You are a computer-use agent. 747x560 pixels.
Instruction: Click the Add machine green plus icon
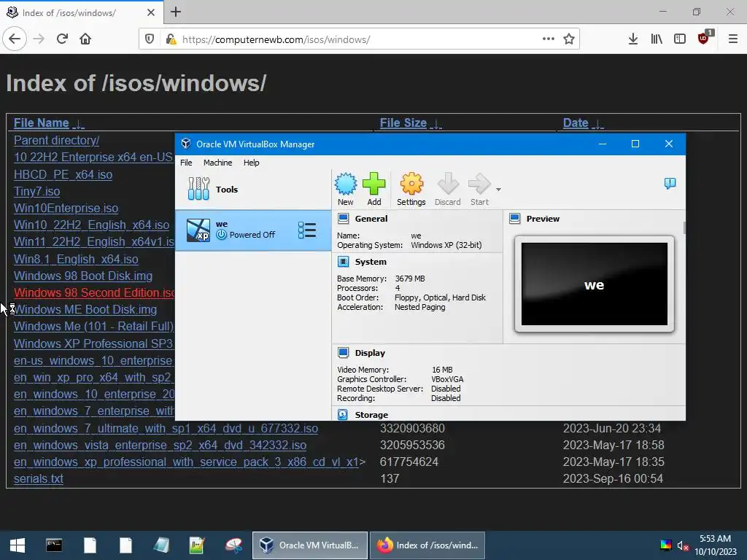pos(374,189)
